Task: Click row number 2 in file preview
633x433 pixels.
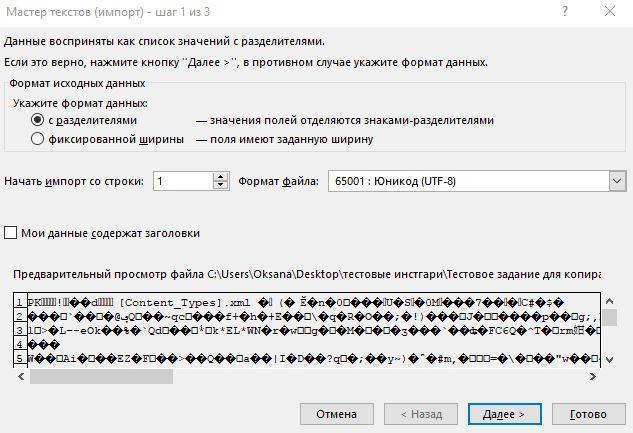Action: tap(19, 316)
